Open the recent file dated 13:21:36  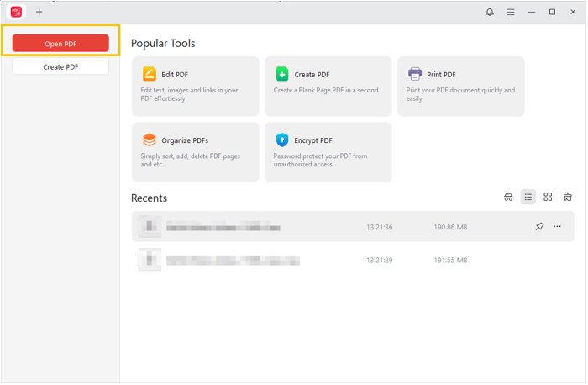coord(353,227)
